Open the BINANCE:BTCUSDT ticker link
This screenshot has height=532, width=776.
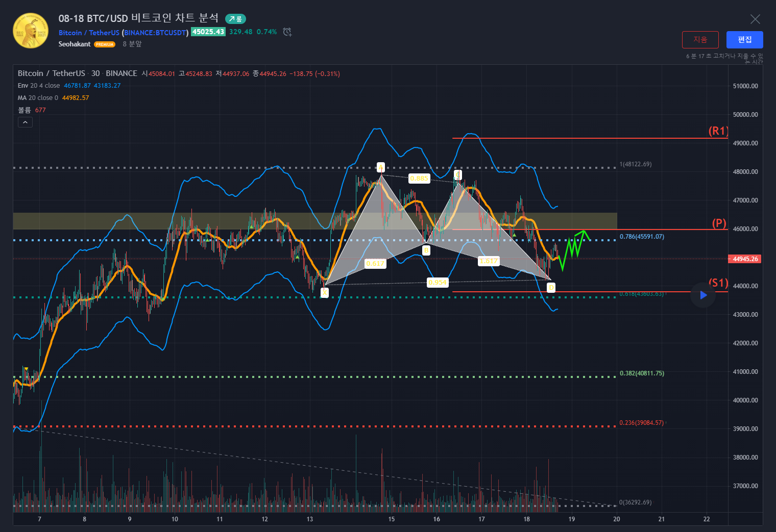coord(155,33)
